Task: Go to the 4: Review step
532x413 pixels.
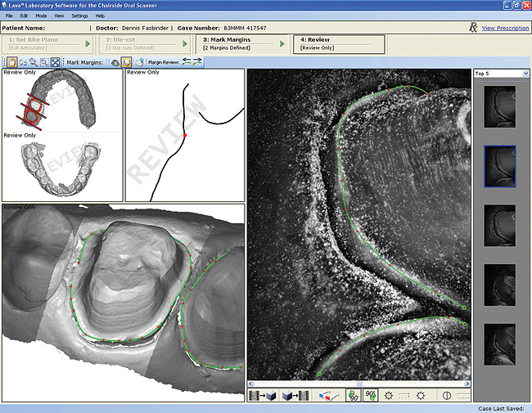Action: click(339, 43)
